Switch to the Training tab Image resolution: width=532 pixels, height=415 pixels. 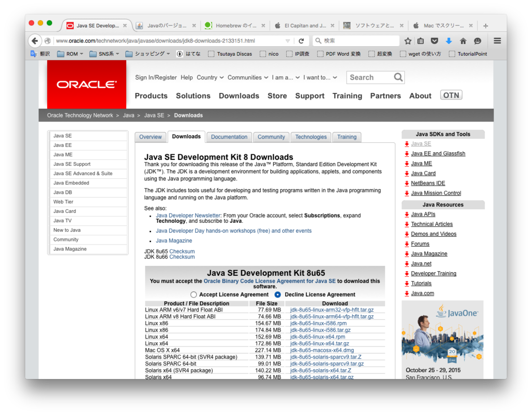pos(347,137)
